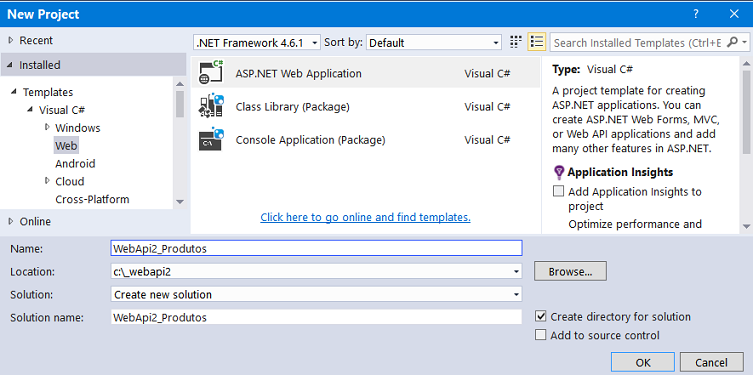Click the Application Insights lightbulb icon
Image resolution: width=753 pixels, height=375 pixels.
559,172
